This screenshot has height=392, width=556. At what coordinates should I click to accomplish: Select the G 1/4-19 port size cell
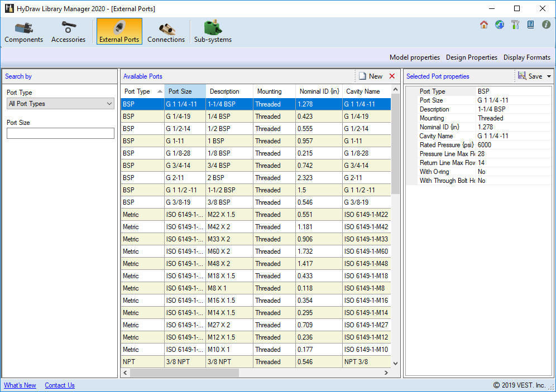185,117
